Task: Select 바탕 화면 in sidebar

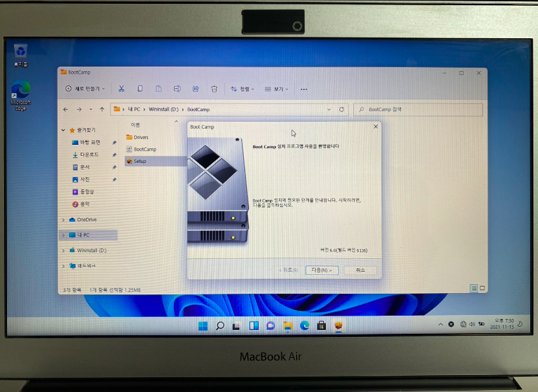Action: [90, 142]
